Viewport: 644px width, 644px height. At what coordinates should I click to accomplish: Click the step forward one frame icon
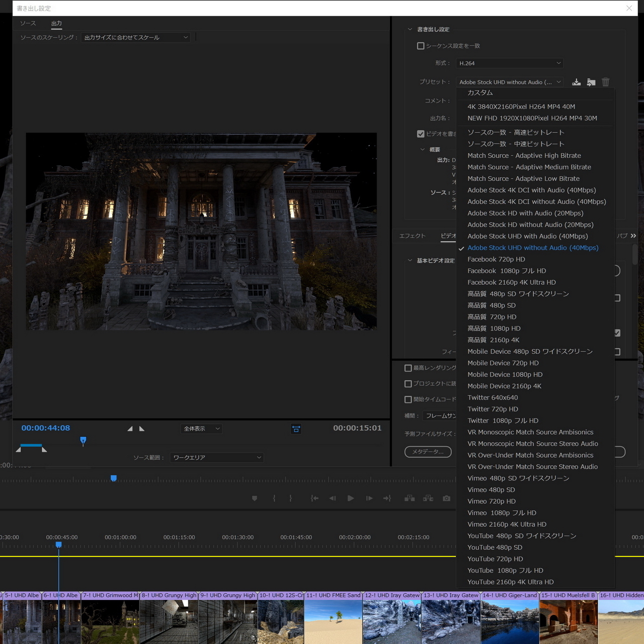(369, 498)
